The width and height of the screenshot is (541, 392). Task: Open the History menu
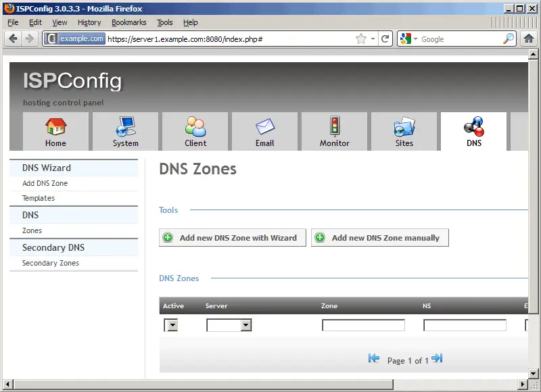[x=89, y=22]
